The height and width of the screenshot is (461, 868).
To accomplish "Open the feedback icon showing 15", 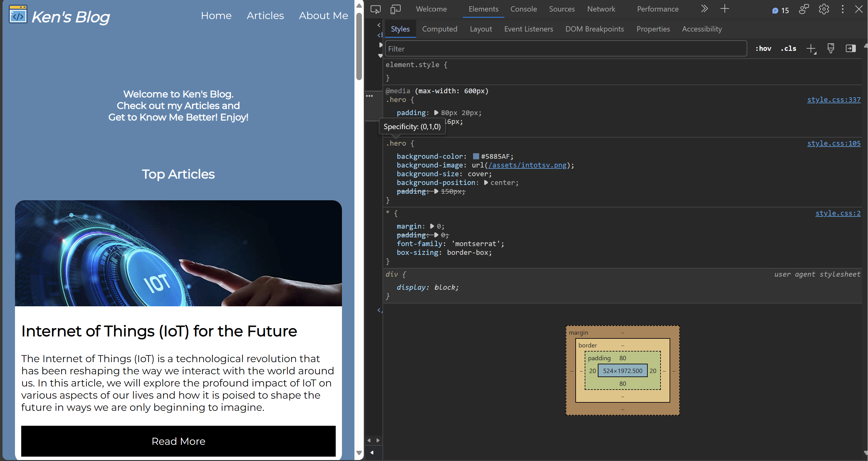I will (780, 9).
